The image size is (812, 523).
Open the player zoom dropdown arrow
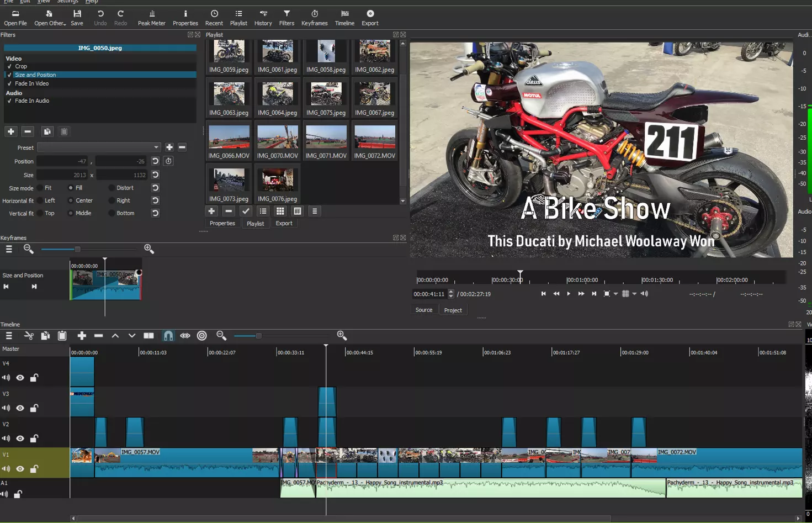[615, 294]
